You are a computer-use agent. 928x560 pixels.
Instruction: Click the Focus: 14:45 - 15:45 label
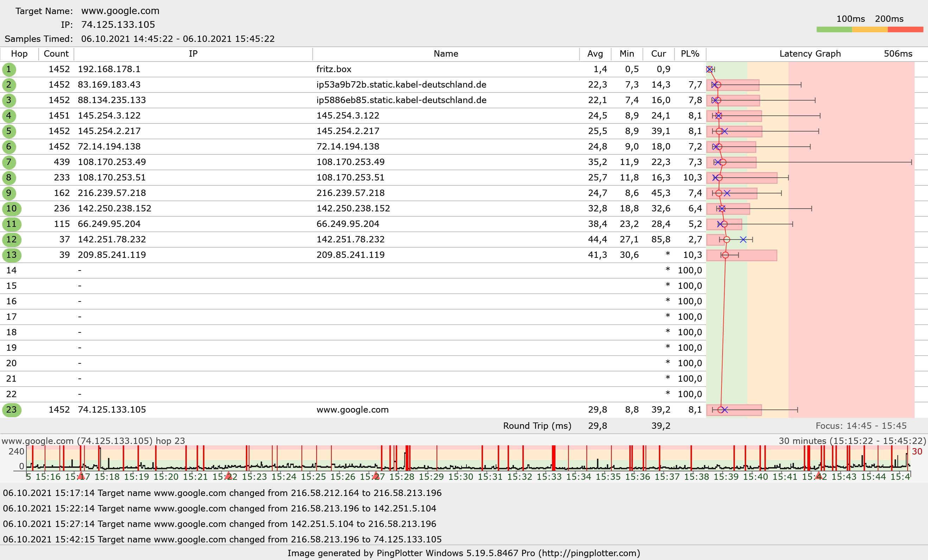tap(860, 426)
